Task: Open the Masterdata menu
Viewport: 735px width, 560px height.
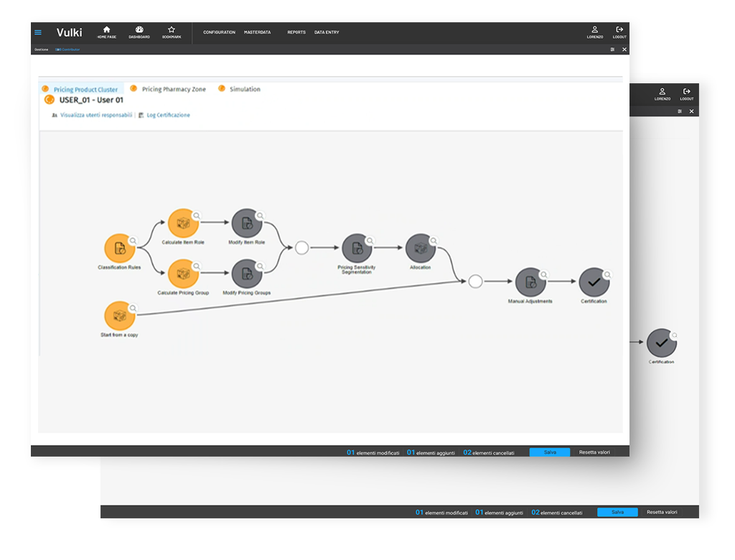Action: tap(257, 32)
